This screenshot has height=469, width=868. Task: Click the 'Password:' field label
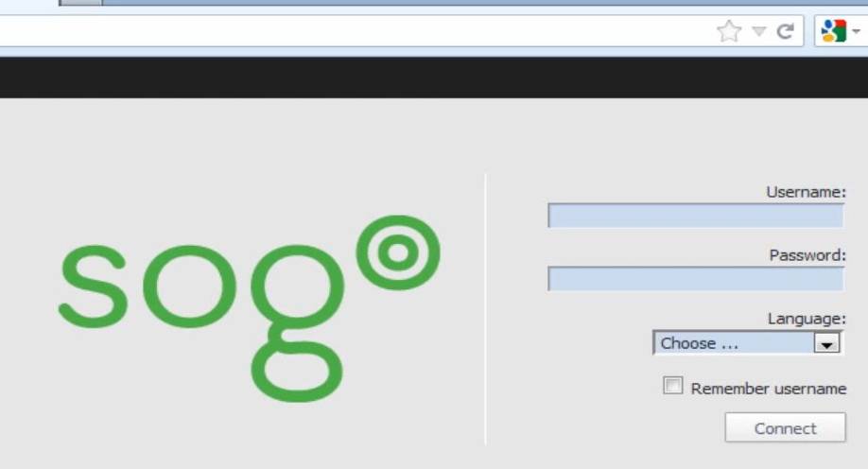coord(807,255)
